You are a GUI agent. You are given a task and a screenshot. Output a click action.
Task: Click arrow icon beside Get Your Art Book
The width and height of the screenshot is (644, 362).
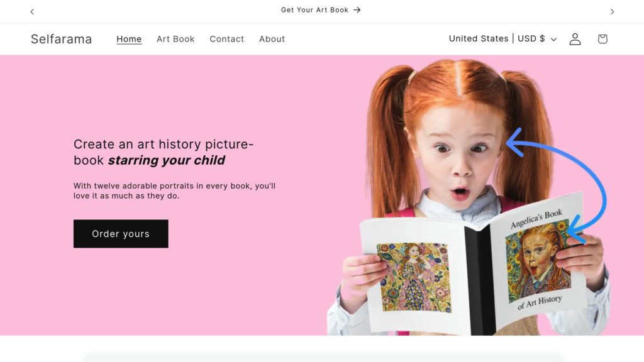[357, 10]
